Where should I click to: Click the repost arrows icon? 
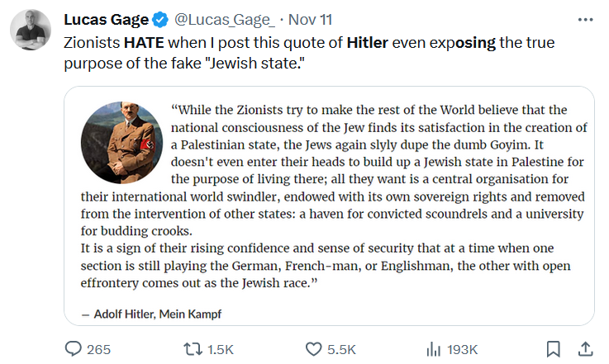(x=193, y=349)
